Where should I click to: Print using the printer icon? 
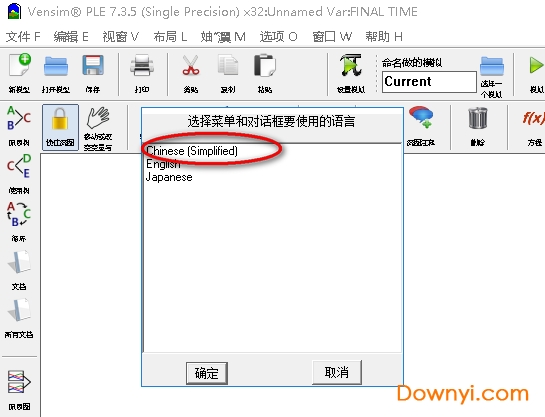point(142,65)
